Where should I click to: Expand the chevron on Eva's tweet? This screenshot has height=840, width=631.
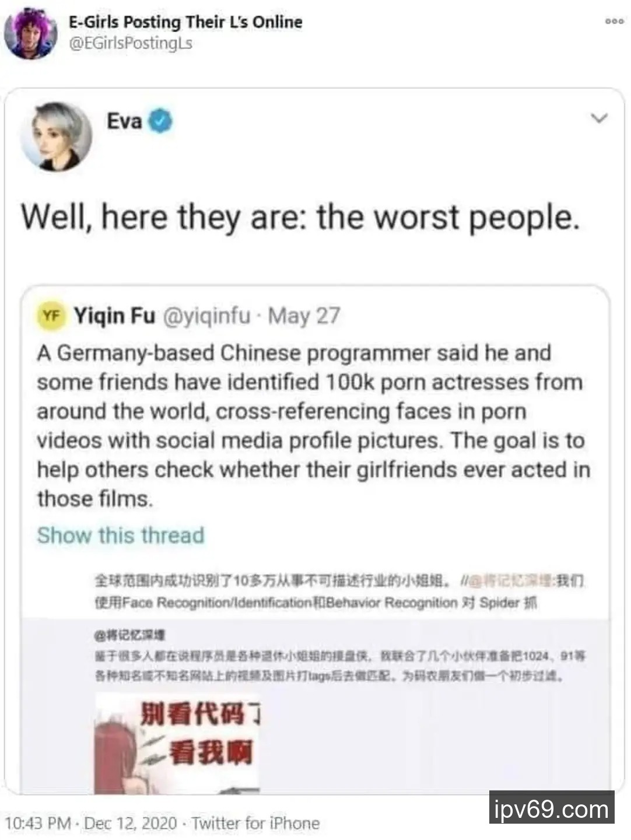click(x=599, y=118)
